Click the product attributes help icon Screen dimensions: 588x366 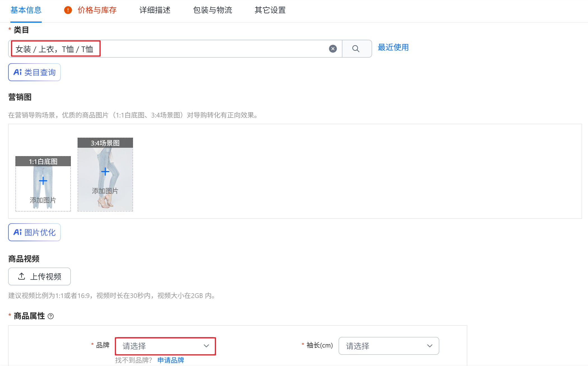(x=51, y=316)
